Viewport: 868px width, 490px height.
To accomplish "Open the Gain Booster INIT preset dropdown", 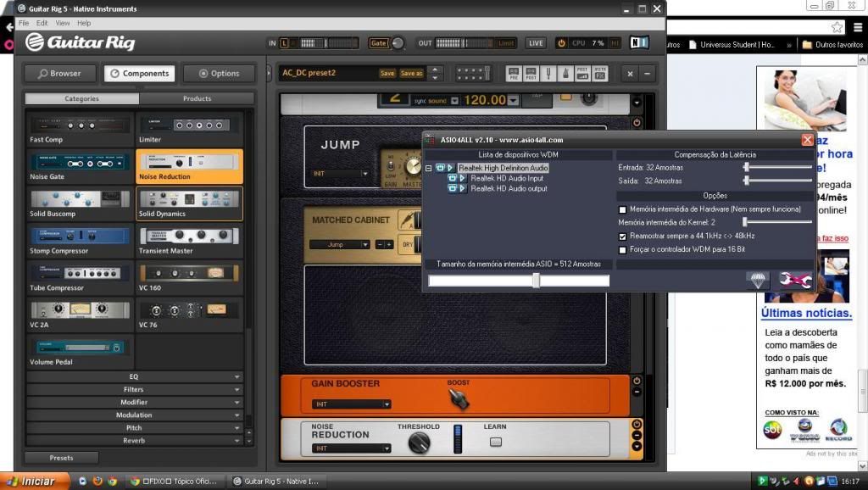I will 351,404.
